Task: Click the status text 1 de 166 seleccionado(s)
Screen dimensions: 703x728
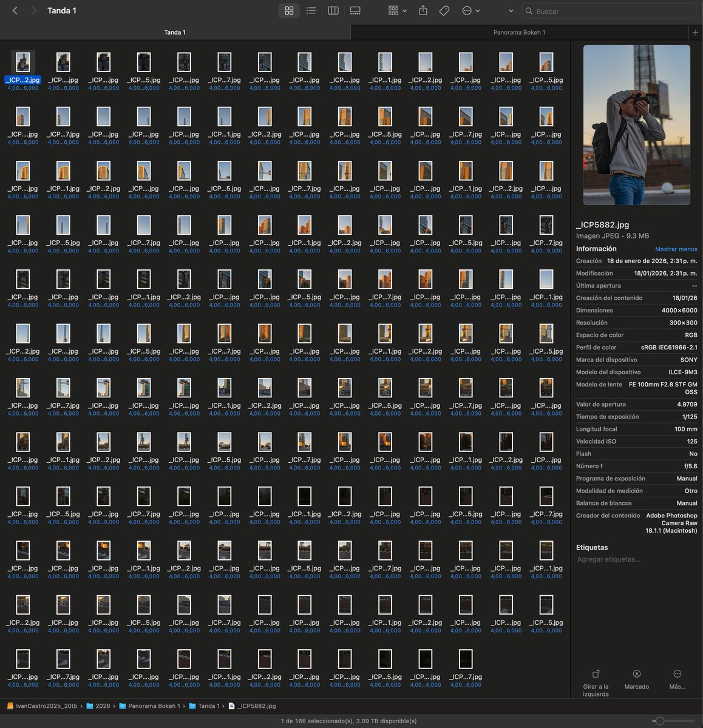Action: point(348,721)
